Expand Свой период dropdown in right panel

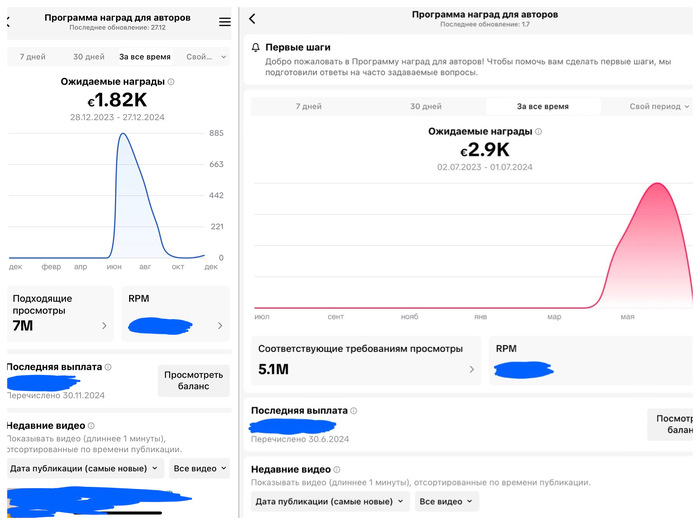pyautogui.click(x=659, y=106)
